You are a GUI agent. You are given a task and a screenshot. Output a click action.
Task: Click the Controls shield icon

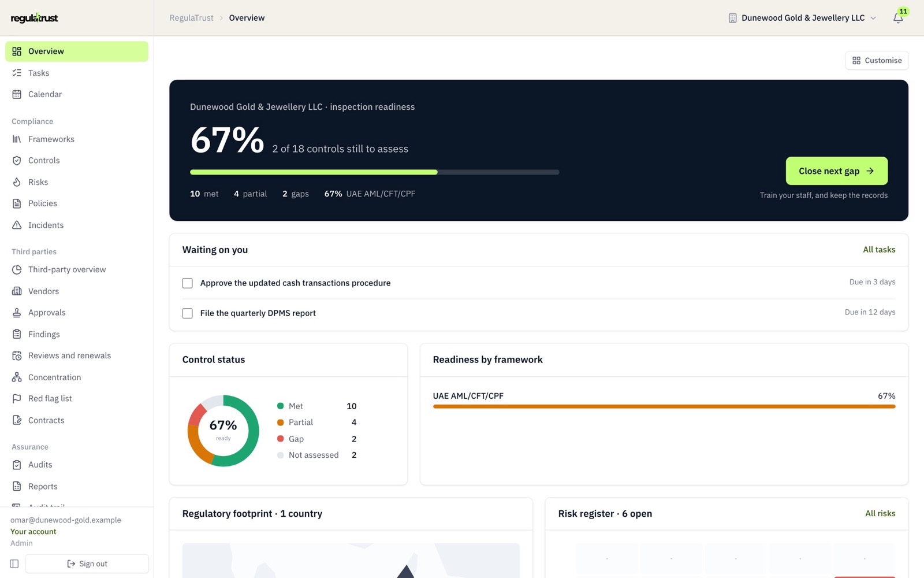click(x=17, y=161)
